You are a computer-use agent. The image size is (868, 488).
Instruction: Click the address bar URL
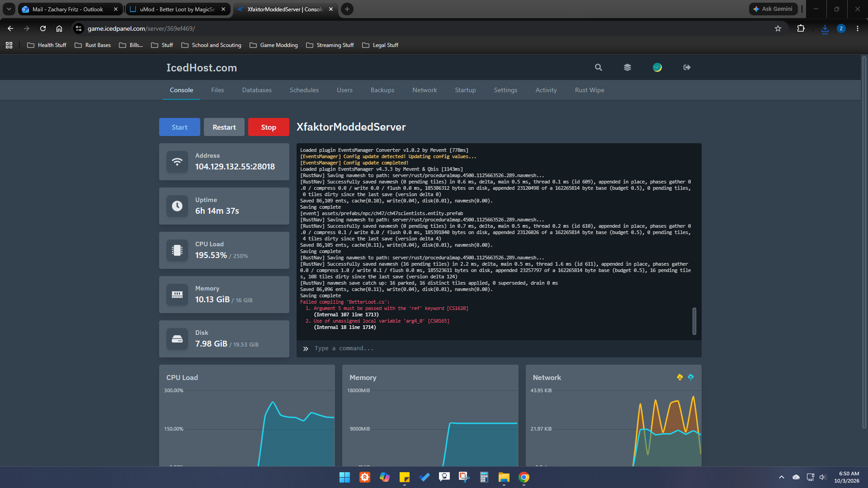pyautogui.click(x=141, y=28)
